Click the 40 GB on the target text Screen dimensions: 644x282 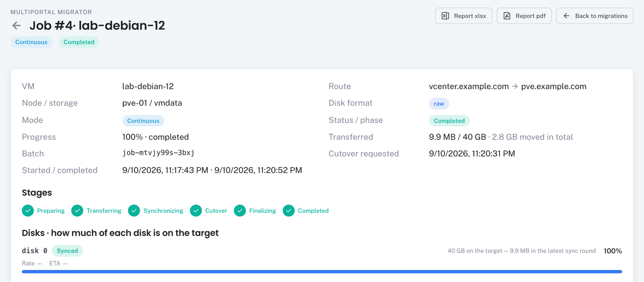[x=475, y=251]
